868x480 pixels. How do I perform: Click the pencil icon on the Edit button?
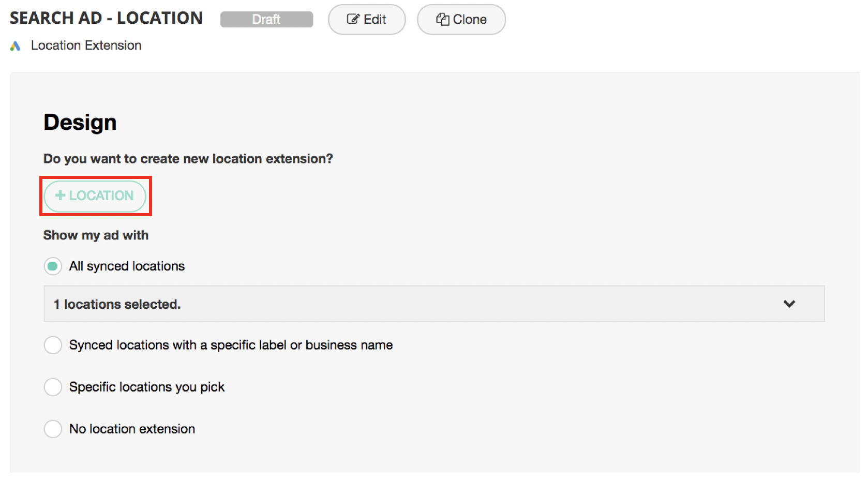point(353,20)
